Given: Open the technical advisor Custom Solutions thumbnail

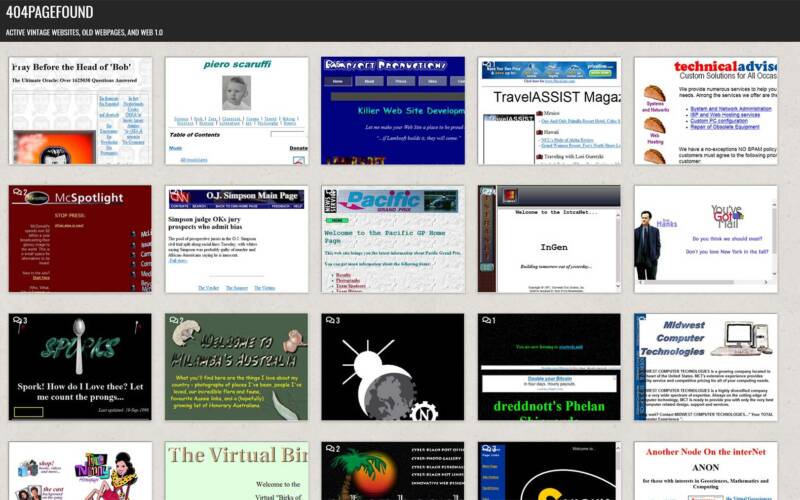Looking at the screenshot, I should click(x=705, y=110).
